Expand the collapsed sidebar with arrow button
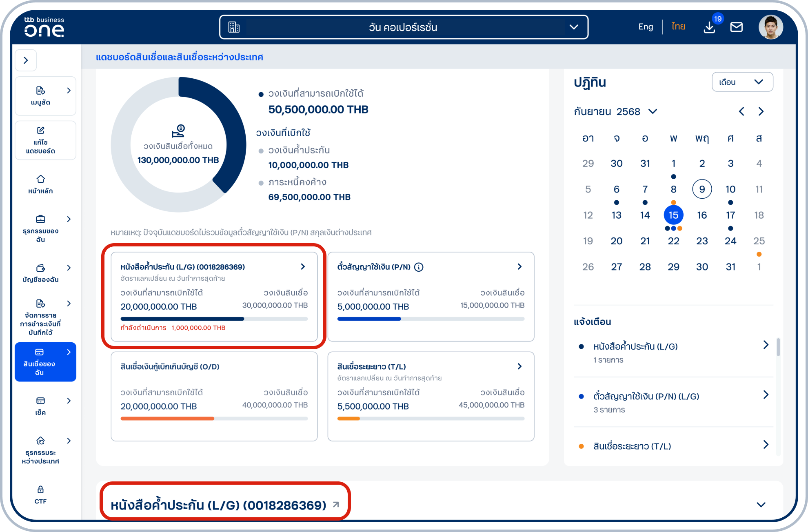The image size is (808, 532). 26,60
